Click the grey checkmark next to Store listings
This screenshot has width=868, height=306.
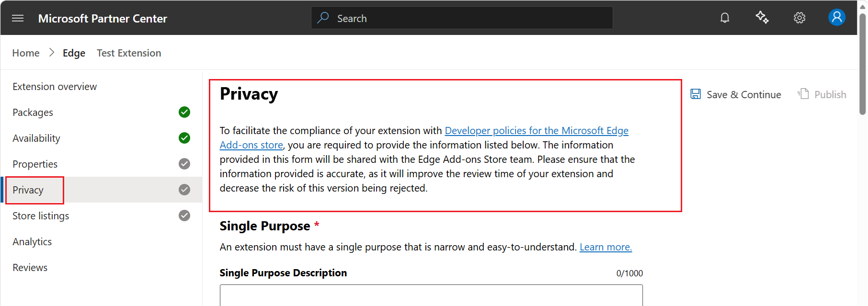[x=184, y=215]
